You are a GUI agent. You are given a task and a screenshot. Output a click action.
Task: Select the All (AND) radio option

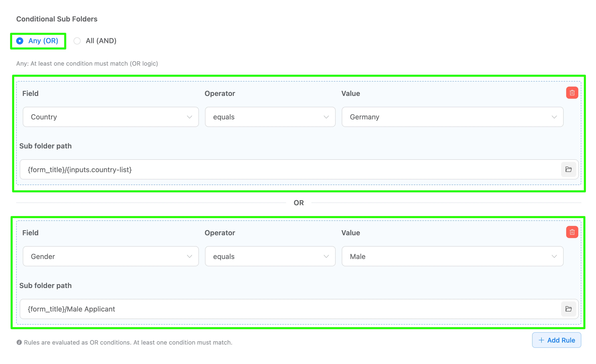point(77,41)
